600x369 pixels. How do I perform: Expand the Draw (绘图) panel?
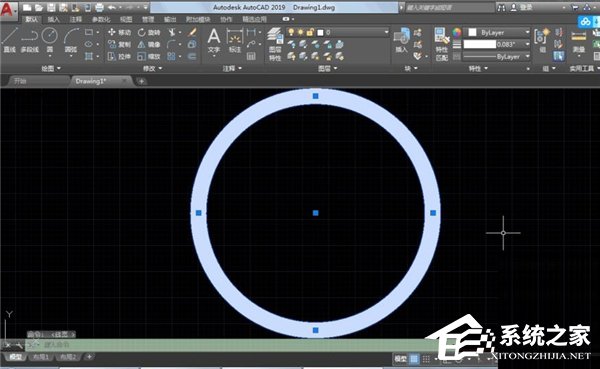pyautogui.click(x=51, y=69)
